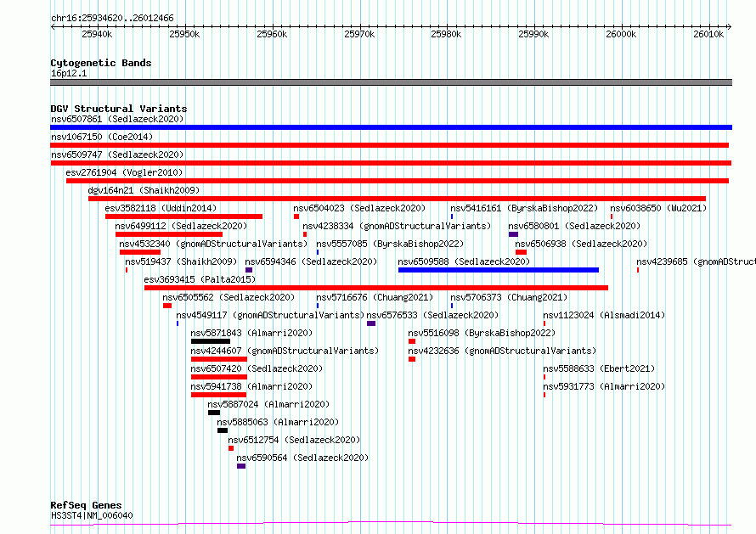Click nsv4238334 (gnomADStructuralVariants) label
This screenshot has width=756, height=534.
(397, 226)
